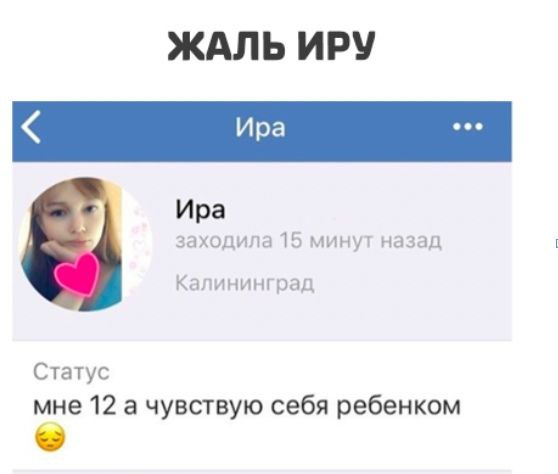
Task: Open Ира's round profile photo
Action: pyautogui.click(x=85, y=244)
